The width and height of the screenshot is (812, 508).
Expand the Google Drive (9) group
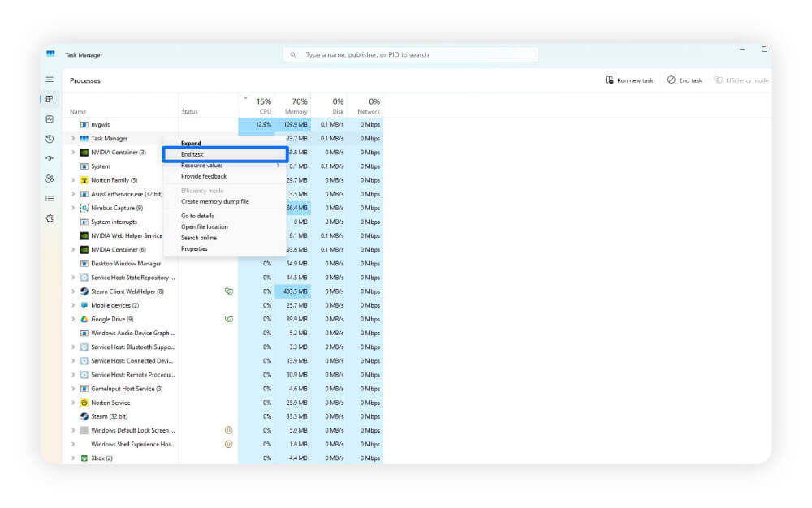(73, 319)
